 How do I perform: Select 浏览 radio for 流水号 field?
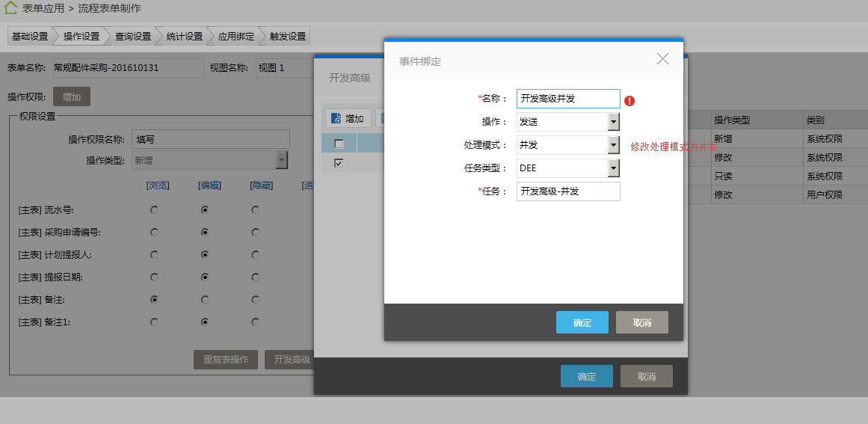(154, 210)
